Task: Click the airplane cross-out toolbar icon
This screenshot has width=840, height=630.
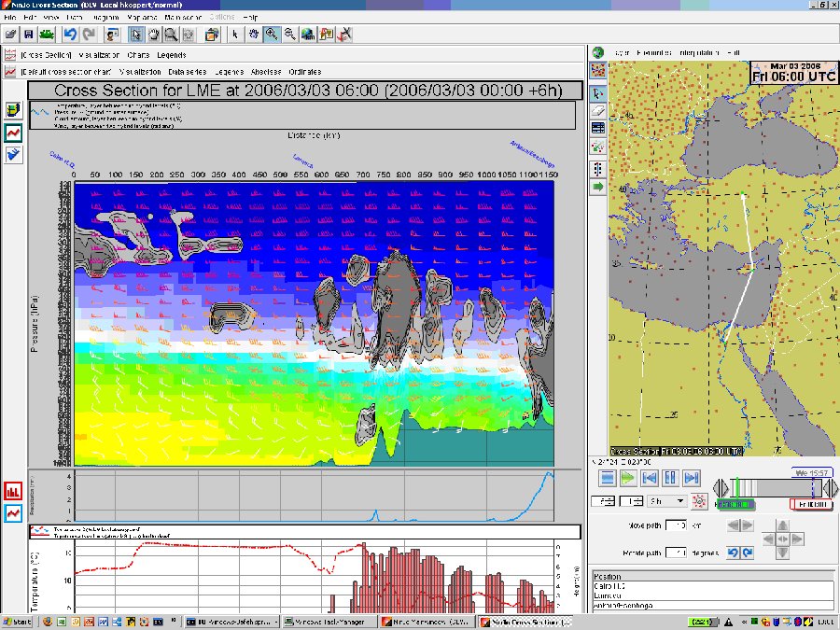Action: pos(344,35)
